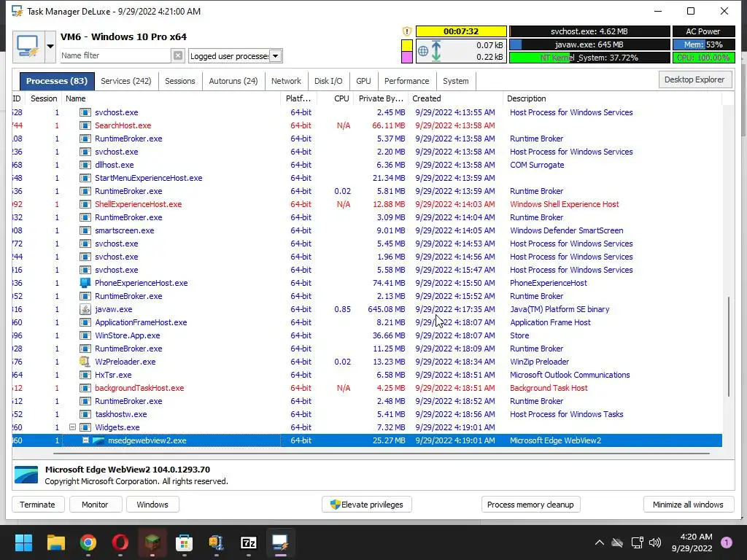The height and width of the screenshot is (560, 747).
Task: Select backgroundTaskHost.exe process name
Action: [139, 388]
